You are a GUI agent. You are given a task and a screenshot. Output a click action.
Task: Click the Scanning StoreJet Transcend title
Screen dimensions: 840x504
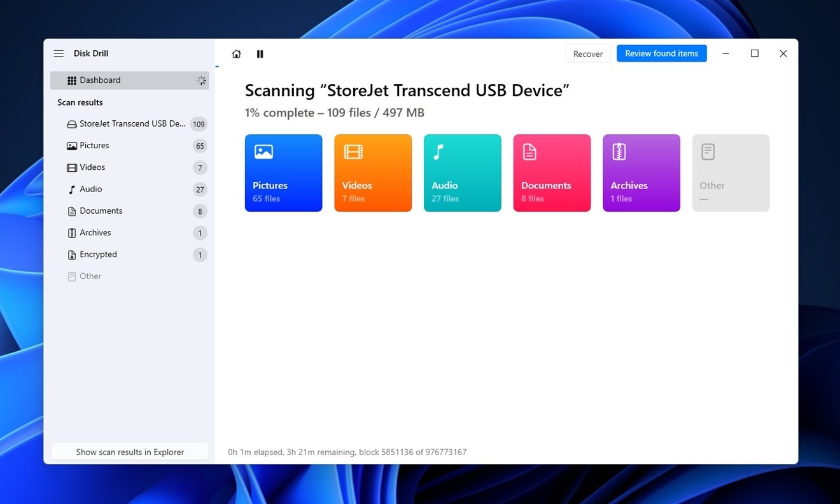(407, 90)
